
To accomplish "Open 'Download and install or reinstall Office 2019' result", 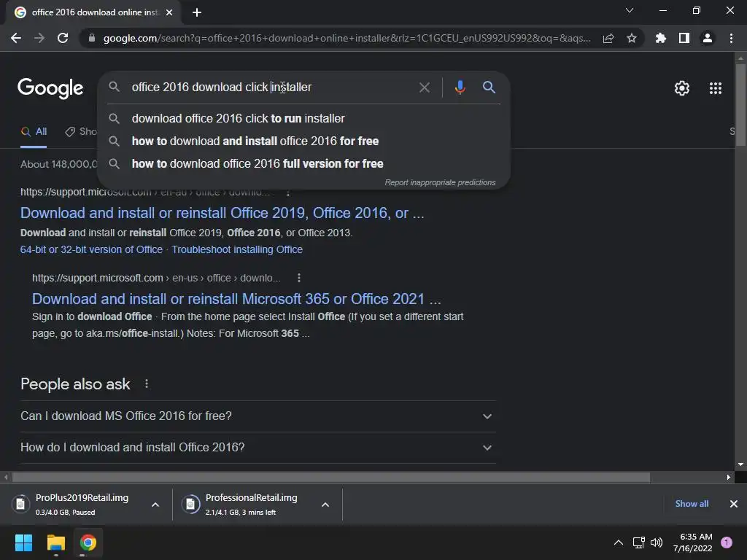I will [x=222, y=213].
